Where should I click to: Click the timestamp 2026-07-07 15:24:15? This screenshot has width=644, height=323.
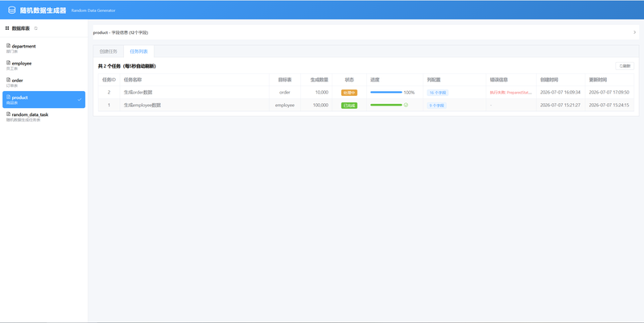(x=609, y=106)
